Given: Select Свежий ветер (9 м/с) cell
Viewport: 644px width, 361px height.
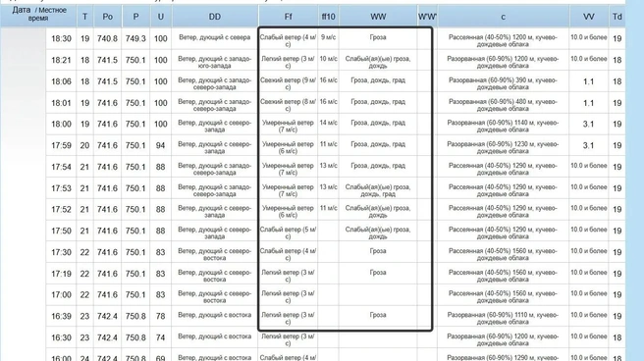Looking at the screenshot, I should [x=288, y=83].
